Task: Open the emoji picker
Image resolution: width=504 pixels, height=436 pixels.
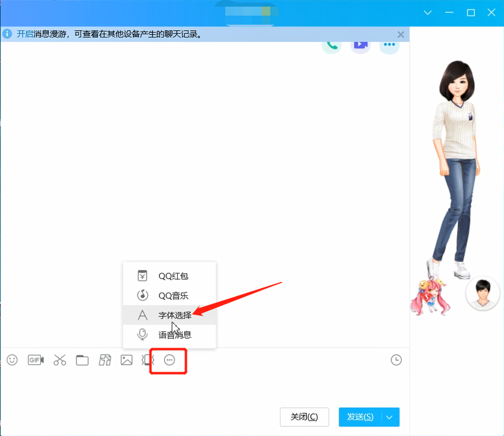Action: [12, 360]
